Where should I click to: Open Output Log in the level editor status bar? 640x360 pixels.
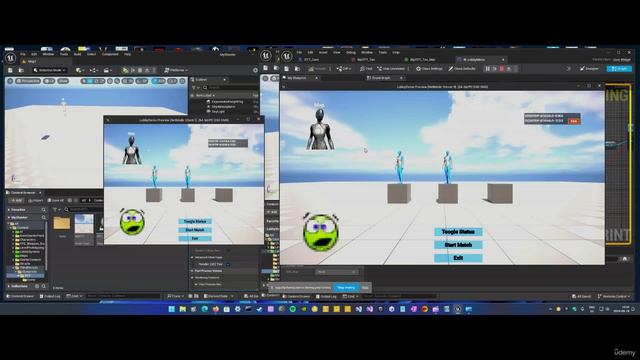[50, 296]
